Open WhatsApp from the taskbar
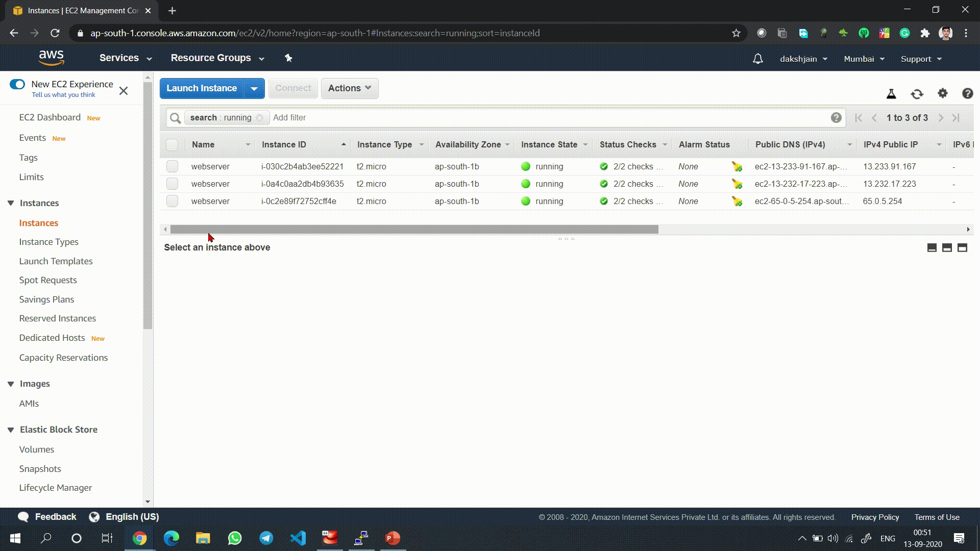 [235, 538]
